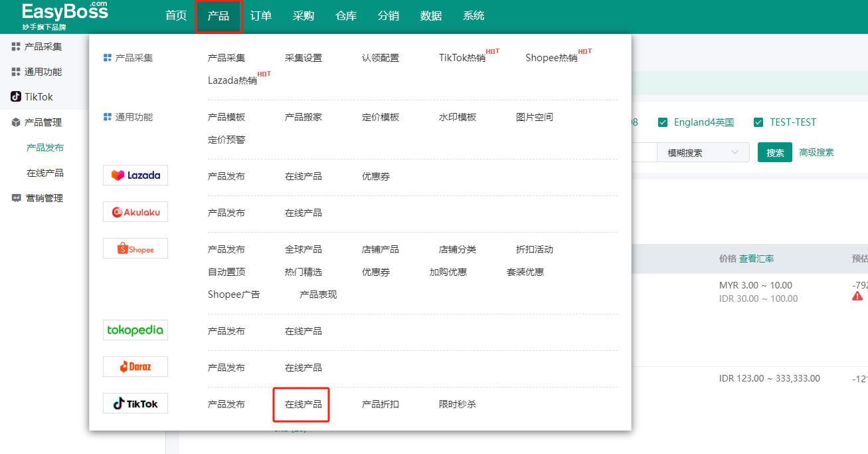This screenshot has height=454, width=868.
Task: Click the 产品采集 section icon in the dropdown menu
Action: 108,58
